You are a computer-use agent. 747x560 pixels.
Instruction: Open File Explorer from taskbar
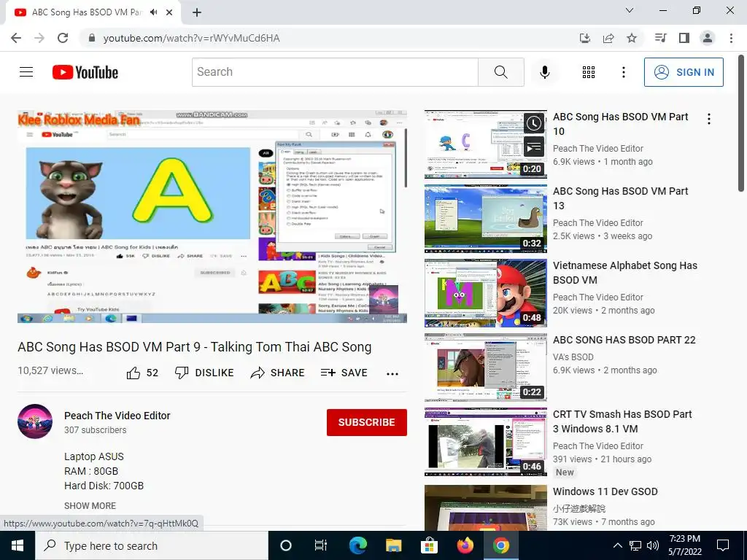[393, 545]
